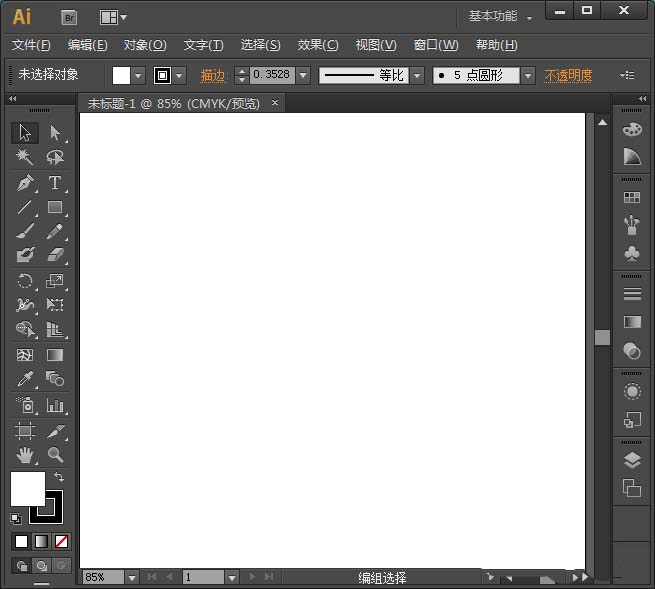This screenshot has height=589, width=655.
Task: Open the 效果(C) menu
Action: pyautogui.click(x=318, y=45)
